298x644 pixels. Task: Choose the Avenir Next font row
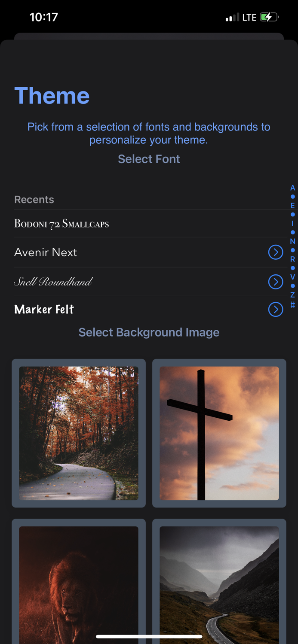(x=149, y=252)
